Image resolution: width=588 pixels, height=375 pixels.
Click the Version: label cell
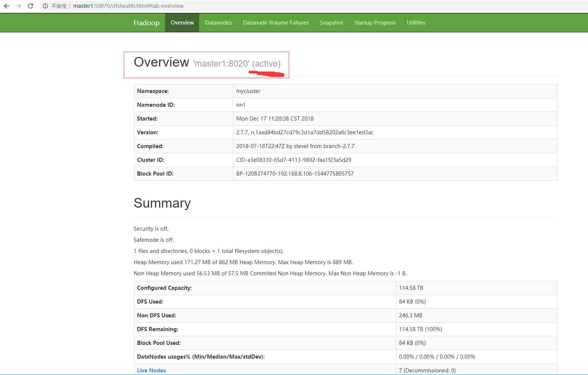[184, 132]
